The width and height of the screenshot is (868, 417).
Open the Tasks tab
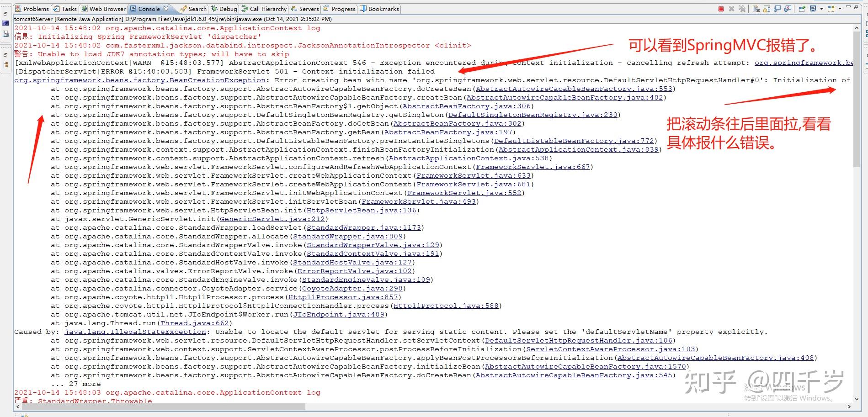pyautogui.click(x=65, y=9)
